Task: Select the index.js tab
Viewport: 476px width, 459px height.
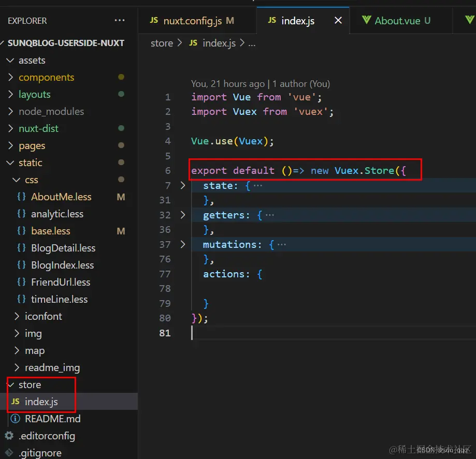Action: pos(303,20)
